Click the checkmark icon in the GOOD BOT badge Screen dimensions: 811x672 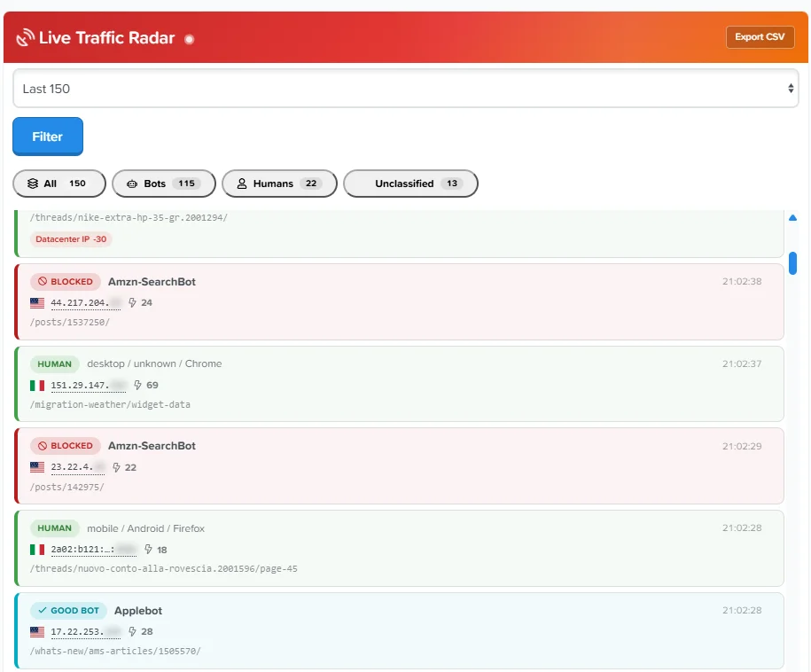pos(43,611)
